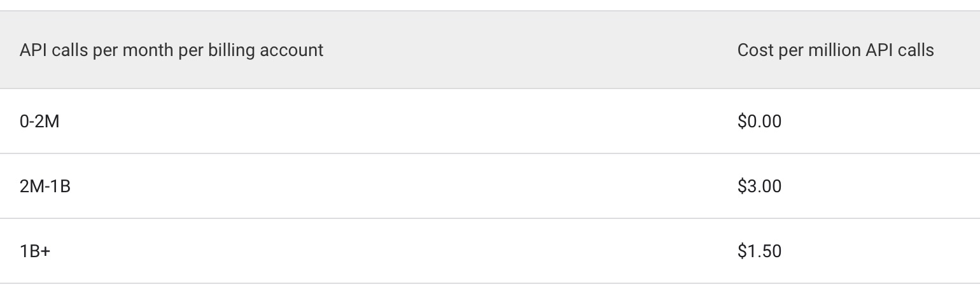Click the word "month" in the first header
Image resolution: width=980 pixels, height=303 pixels.
(x=147, y=50)
